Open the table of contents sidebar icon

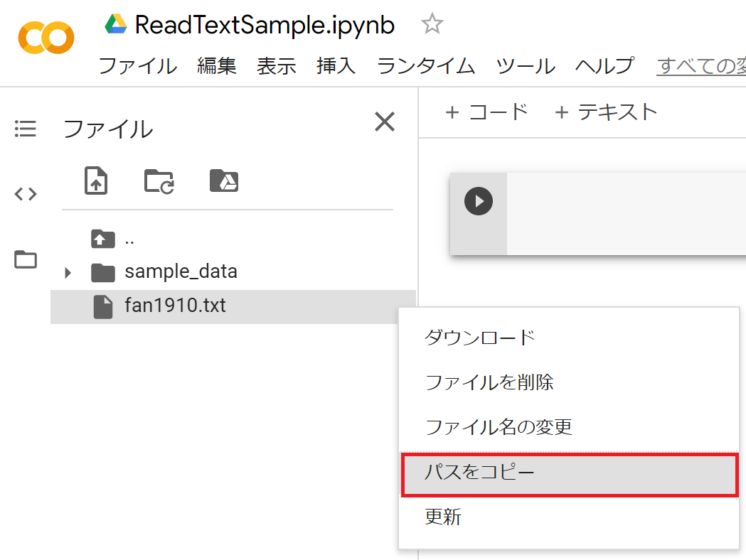26,129
